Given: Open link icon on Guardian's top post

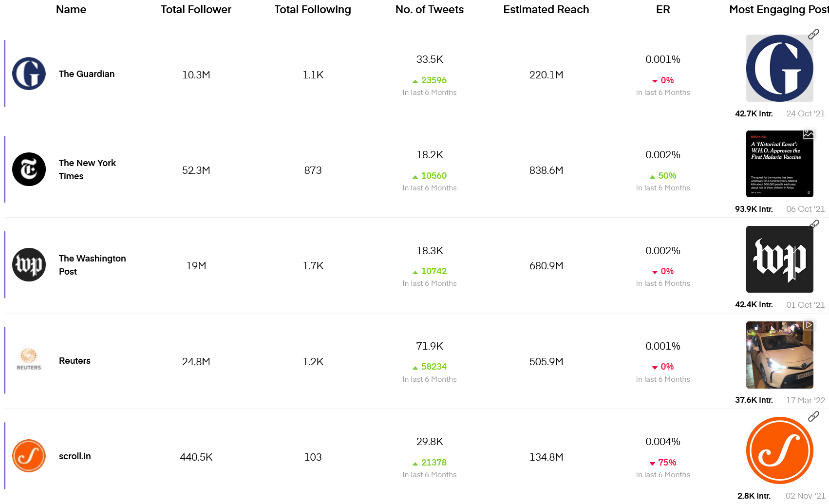Looking at the screenshot, I should (x=813, y=34).
